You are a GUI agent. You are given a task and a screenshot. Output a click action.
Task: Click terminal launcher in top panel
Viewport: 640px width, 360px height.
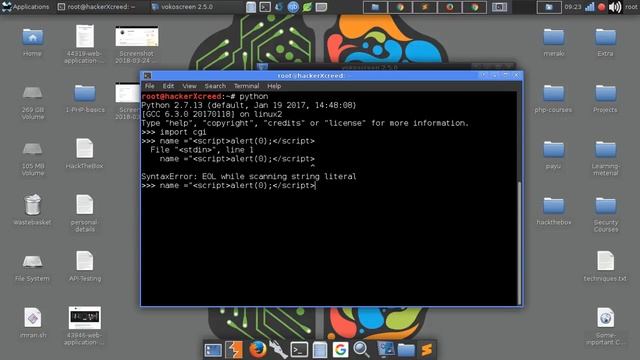coord(265,7)
